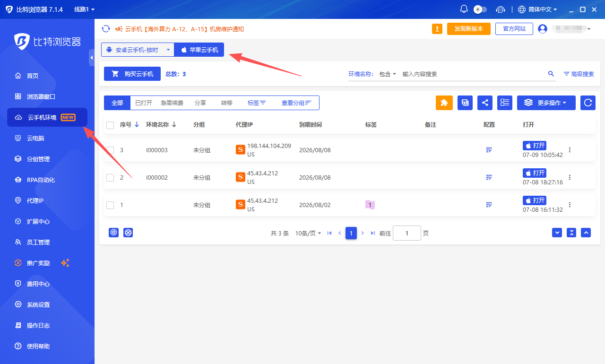Select the 分享 filter tab
The height and width of the screenshot is (364, 605).
(x=200, y=103)
